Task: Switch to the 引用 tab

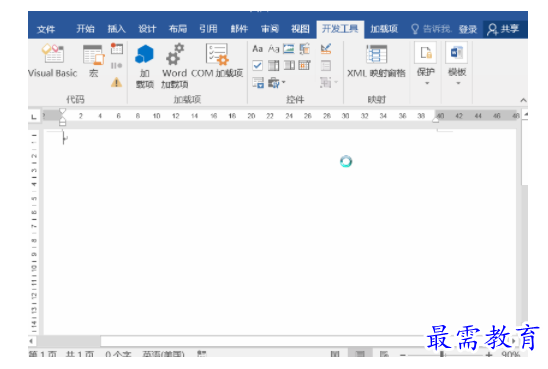Action: (x=208, y=29)
